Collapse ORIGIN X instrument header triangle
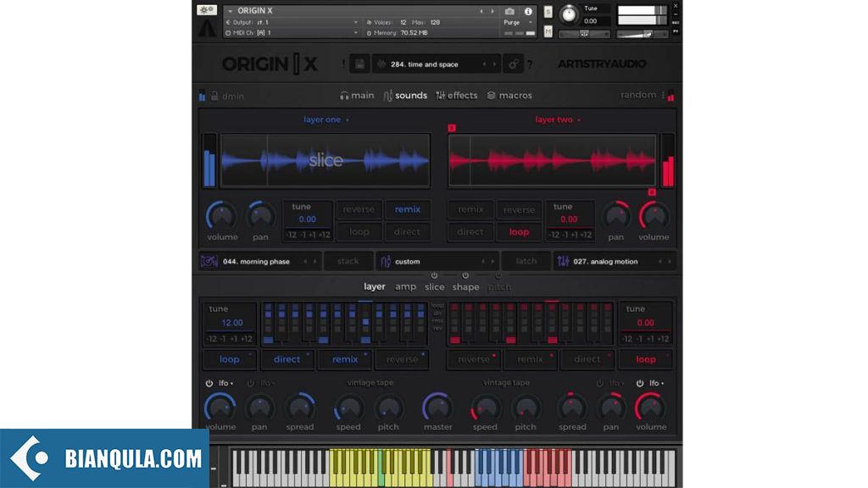 pos(231,11)
